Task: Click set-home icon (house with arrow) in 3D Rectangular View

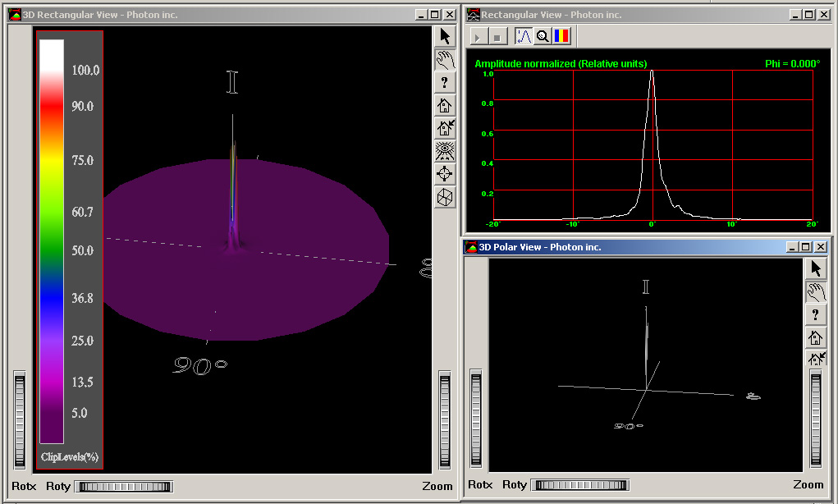Action: [445, 128]
